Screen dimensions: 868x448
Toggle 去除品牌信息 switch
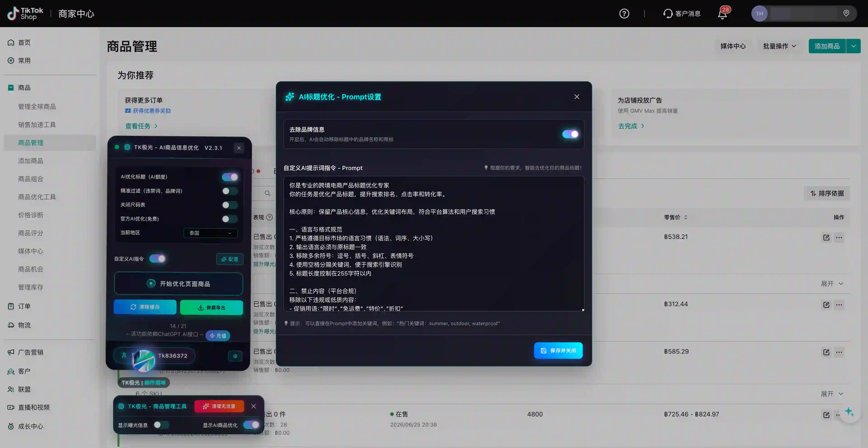570,134
